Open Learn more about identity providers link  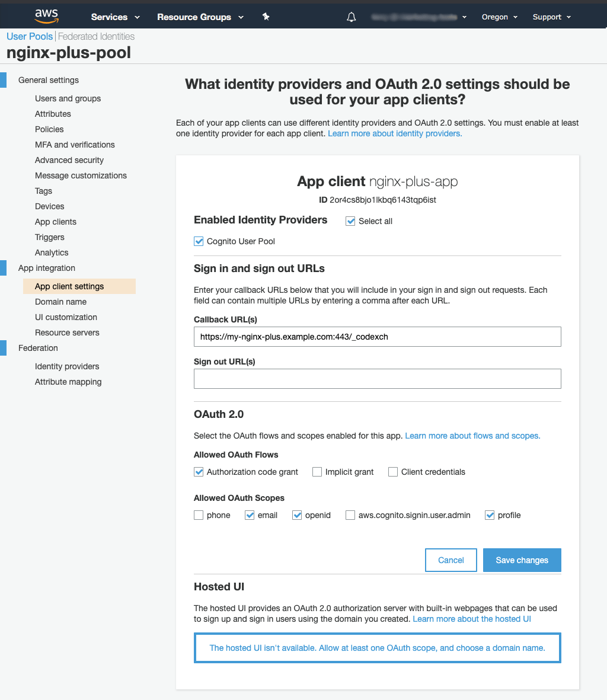click(395, 133)
